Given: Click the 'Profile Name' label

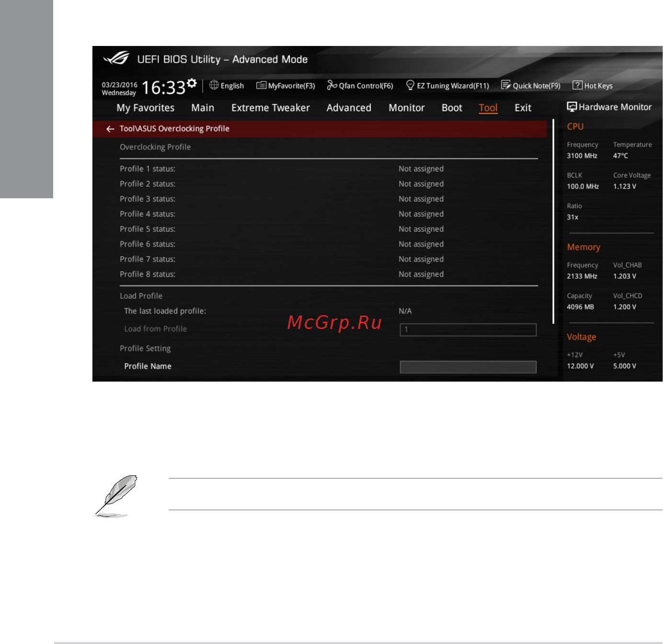Looking at the screenshot, I should [x=148, y=366].
